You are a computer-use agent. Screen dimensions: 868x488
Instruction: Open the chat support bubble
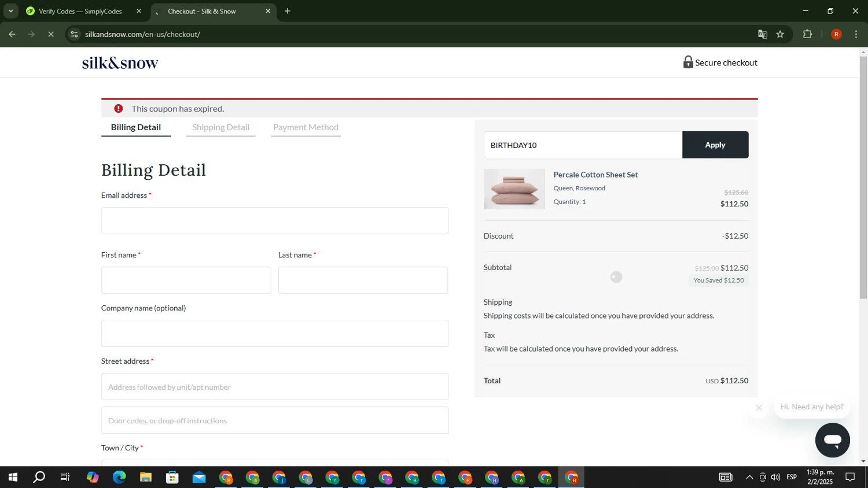point(832,440)
